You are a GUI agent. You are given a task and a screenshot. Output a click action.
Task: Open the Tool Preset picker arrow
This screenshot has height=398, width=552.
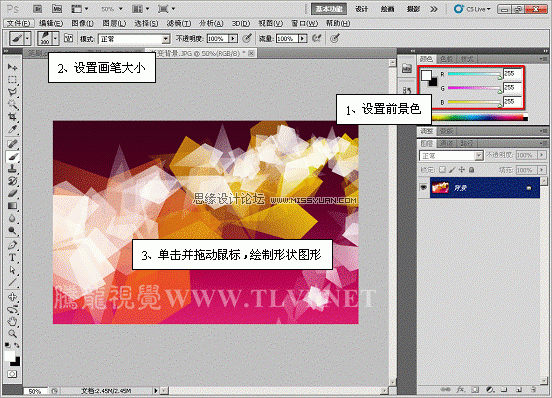click(x=27, y=38)
